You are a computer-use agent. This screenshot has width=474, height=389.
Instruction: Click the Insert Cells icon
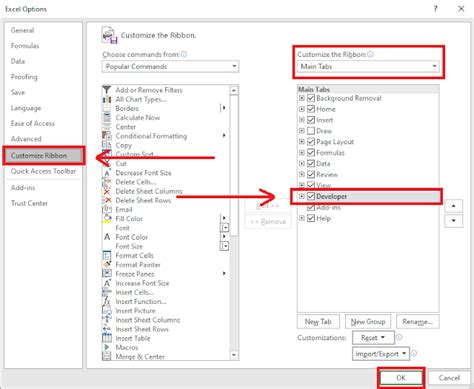[x=106, y=292]
